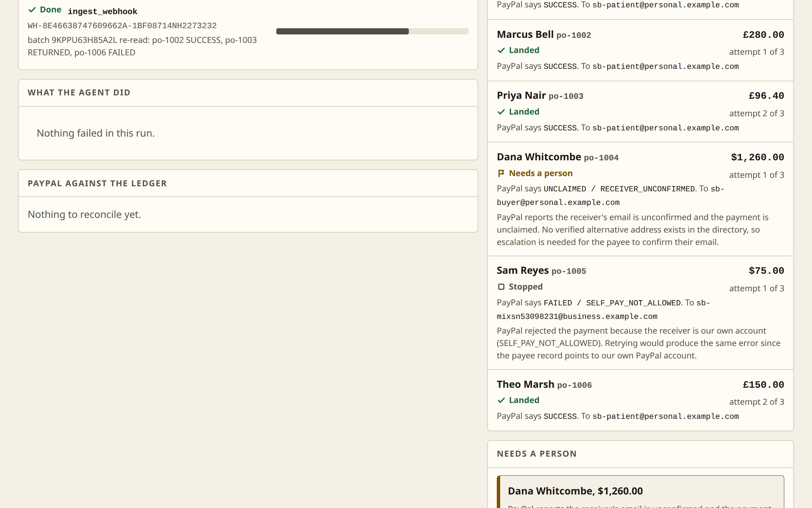
Task: Click sb-mixsn53098231@business.example.com address
Action: (x=603, y=310)
